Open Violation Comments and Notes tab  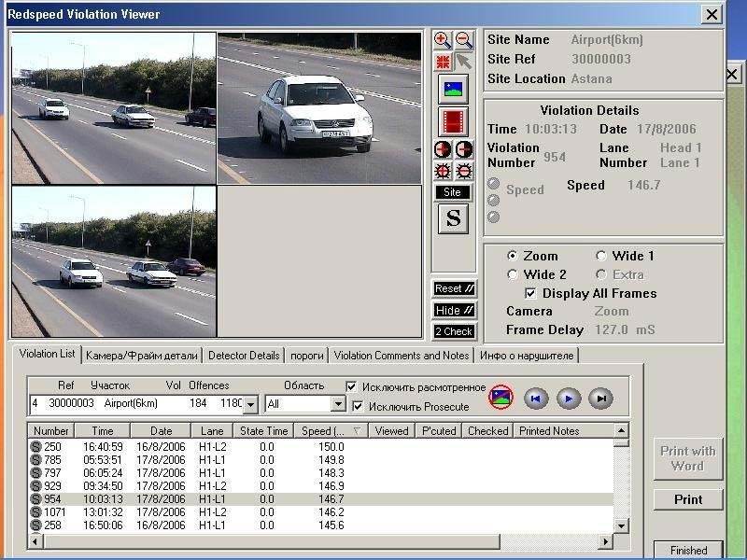point(402,356)
